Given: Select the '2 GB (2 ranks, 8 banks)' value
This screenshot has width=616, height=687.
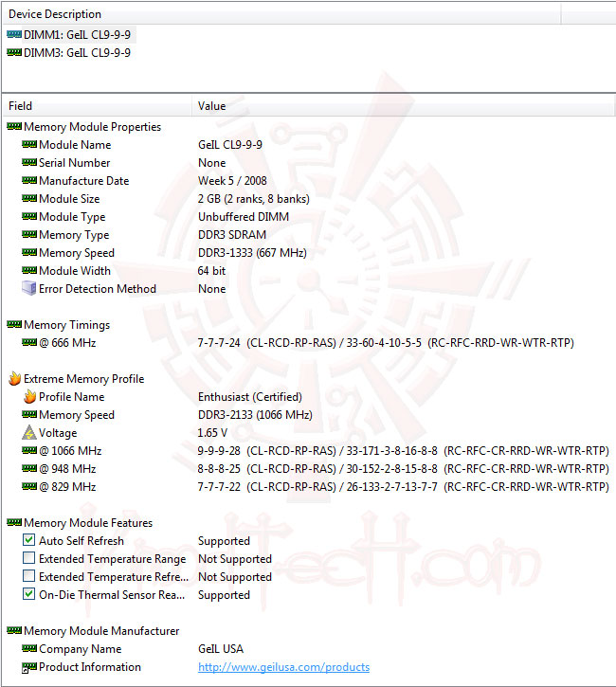Looking at the screenshot, I should click(x=254, y=199).
